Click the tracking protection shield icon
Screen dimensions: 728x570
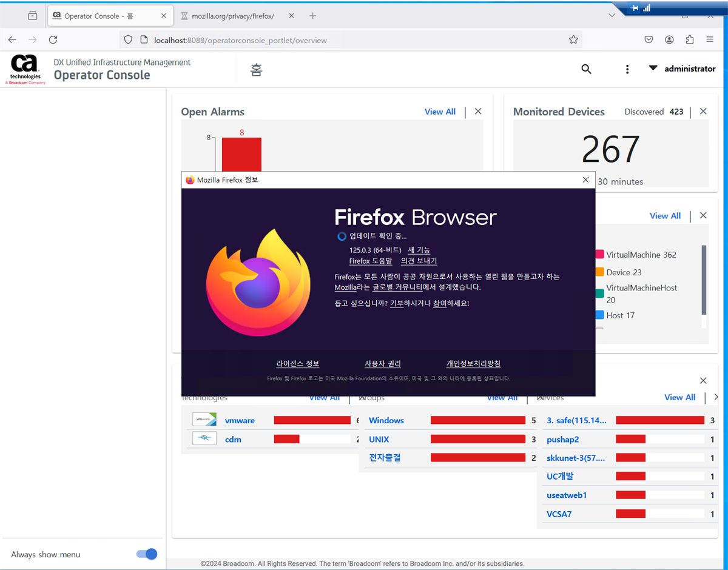[x=128, y=39]
